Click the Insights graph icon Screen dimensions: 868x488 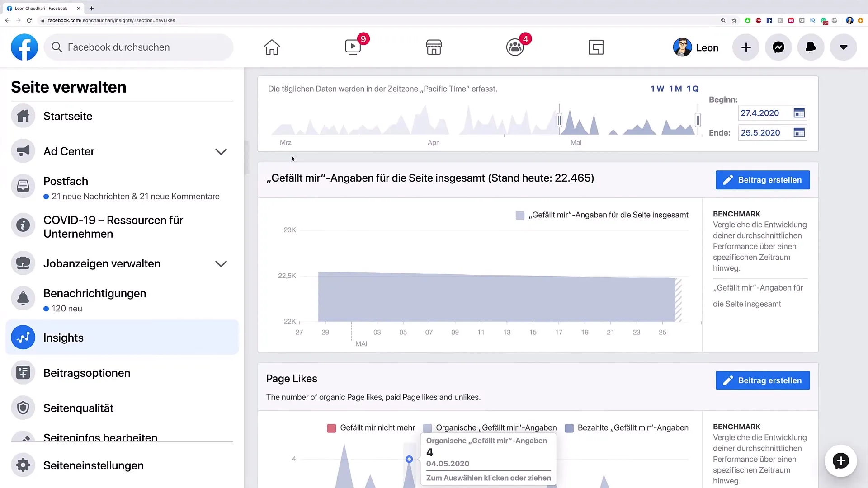pos(23,337)
